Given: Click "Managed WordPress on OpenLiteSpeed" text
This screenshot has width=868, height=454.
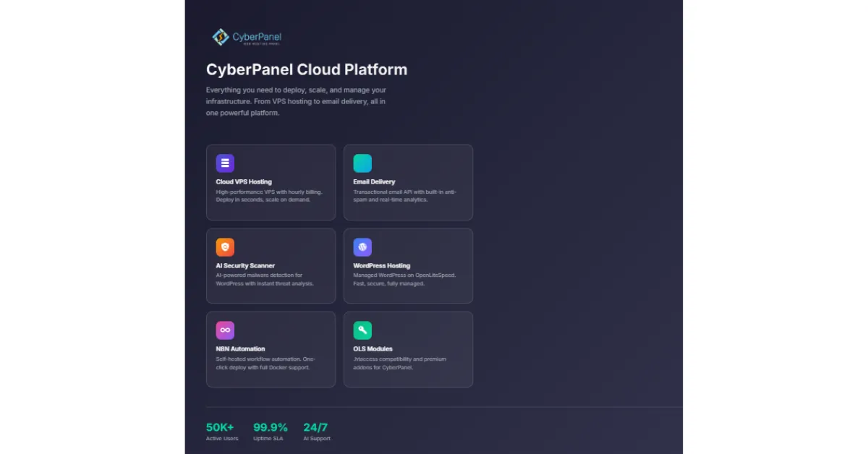Looking at the screenshot, I should (x=404, y=279).
